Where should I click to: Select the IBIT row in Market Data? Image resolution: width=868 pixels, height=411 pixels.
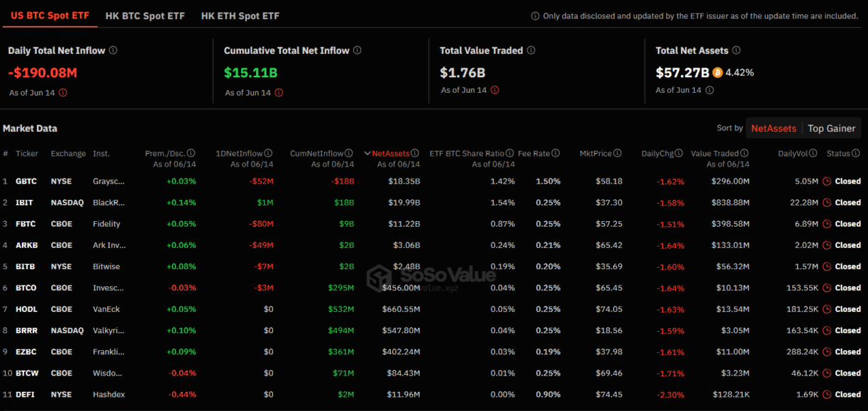point(26,202)
